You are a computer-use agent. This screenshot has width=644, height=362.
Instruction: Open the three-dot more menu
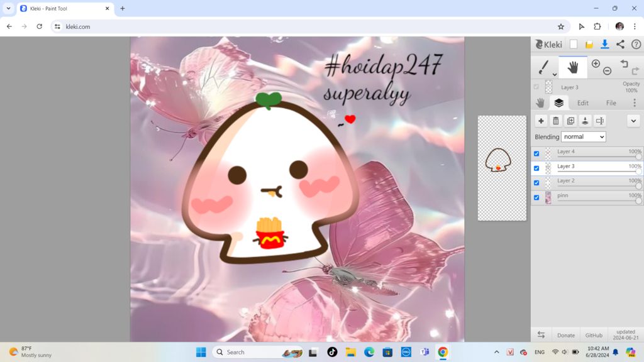click(634, 102)
